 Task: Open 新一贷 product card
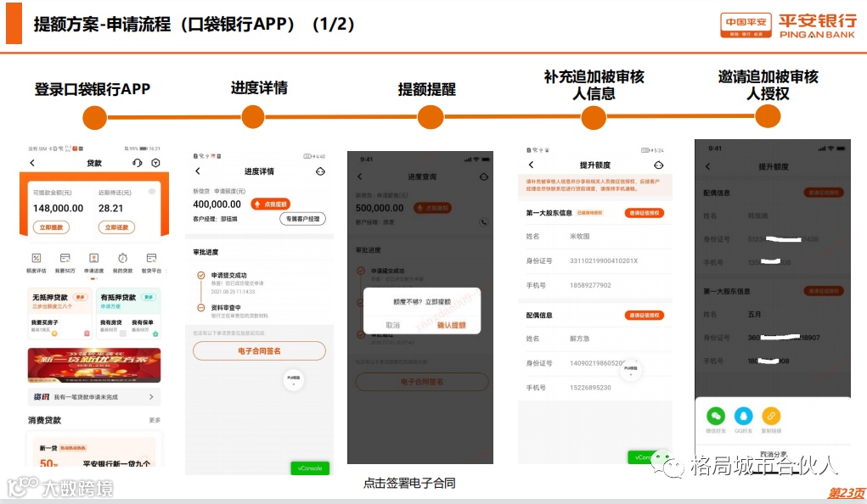pos(94,453)
